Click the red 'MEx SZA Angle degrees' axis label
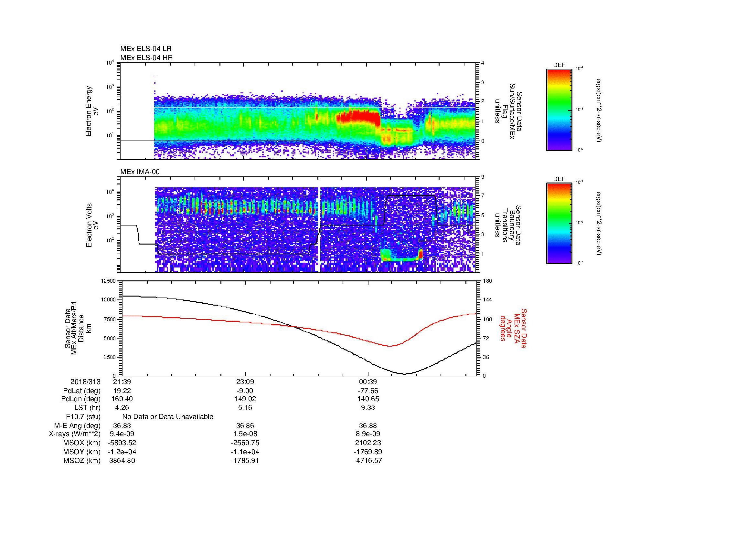The image size is (756, 534). tap(513, 328)
